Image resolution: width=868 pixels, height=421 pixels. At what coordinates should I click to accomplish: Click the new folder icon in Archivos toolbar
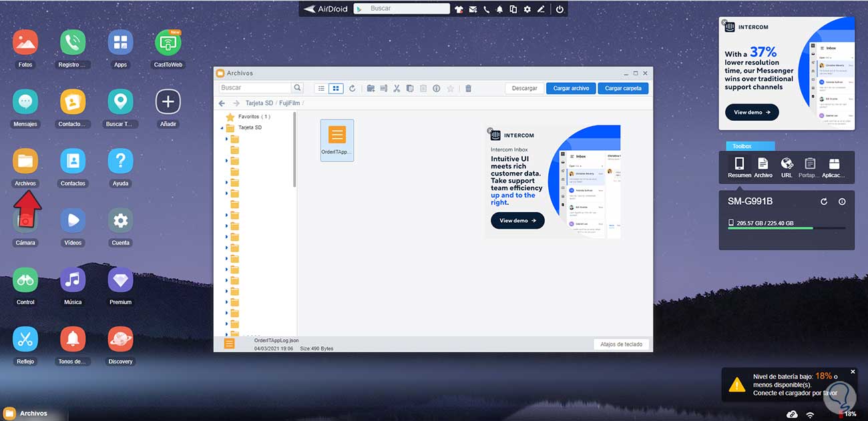pos(371,88)
